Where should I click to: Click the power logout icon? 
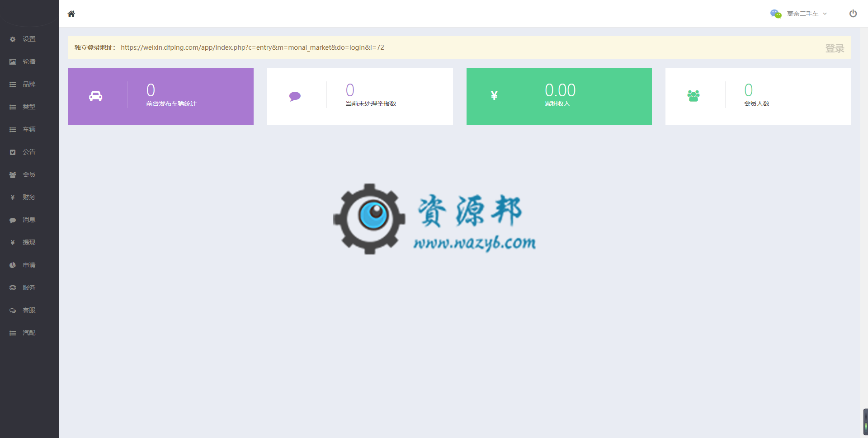pyautogui.click(x=853, y=14)
